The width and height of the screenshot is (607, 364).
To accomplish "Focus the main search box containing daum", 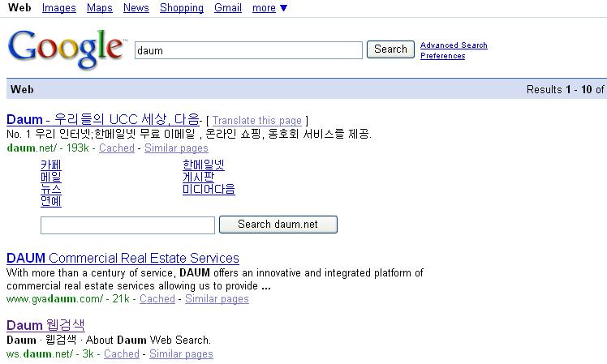I will click(248, 50).
